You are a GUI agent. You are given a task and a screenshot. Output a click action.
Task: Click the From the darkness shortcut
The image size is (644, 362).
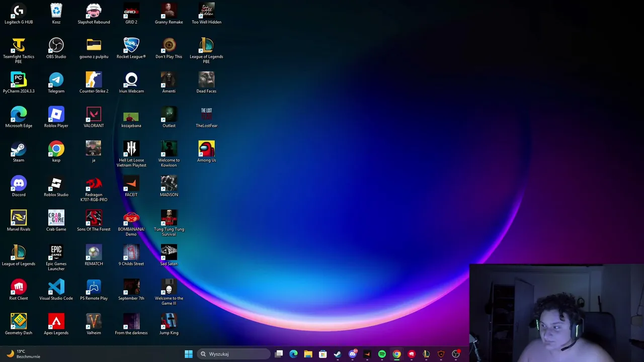(x=131, y=324)
